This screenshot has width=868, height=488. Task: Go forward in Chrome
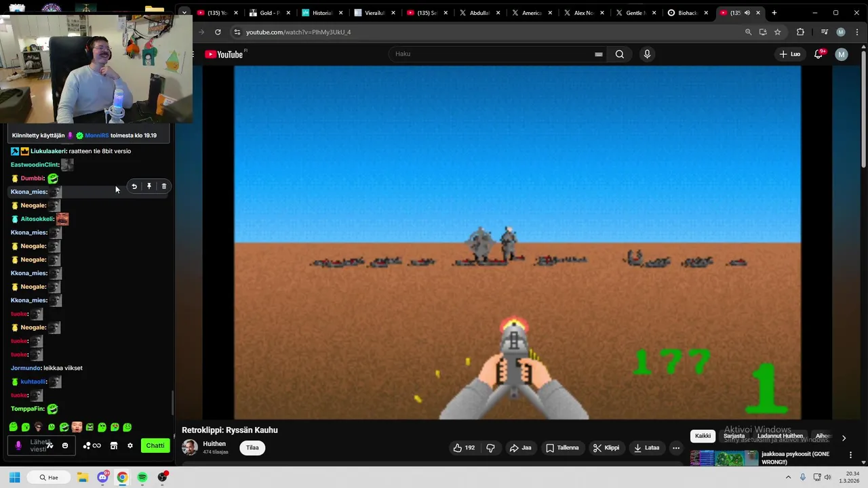pyautogui.click(x=201, y=32)
